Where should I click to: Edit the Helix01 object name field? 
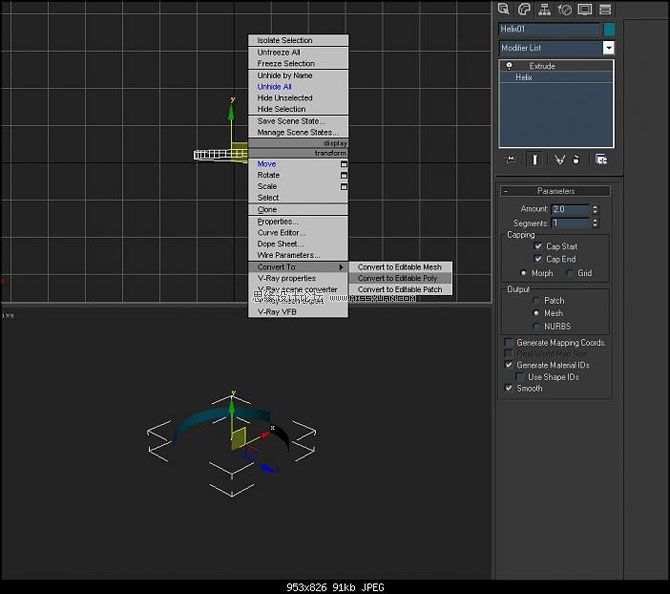pyautogui.click(x=549, y=29)
